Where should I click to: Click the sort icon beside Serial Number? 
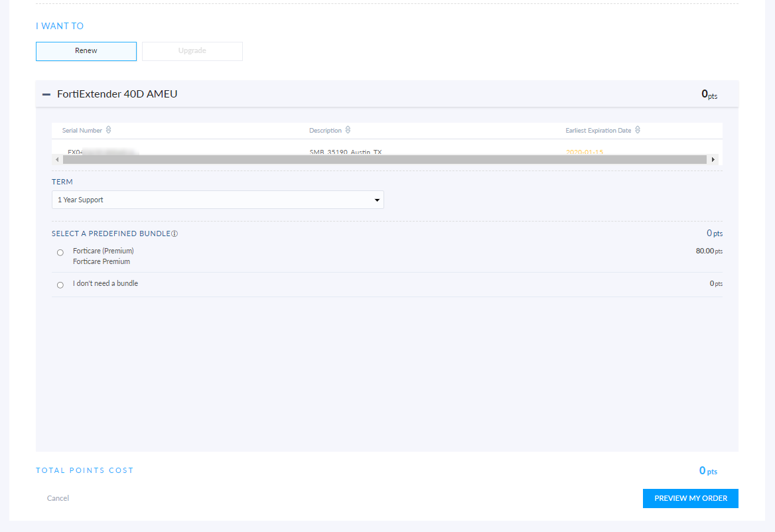click(108, 130)
